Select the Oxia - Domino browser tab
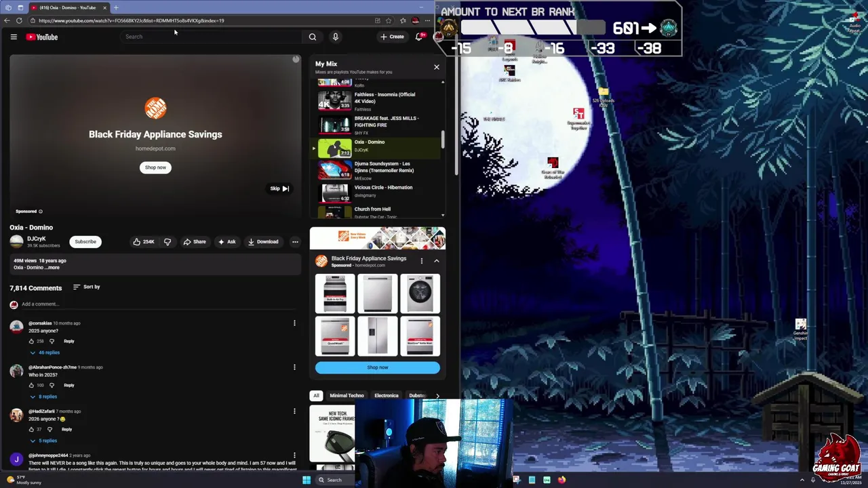The image size is (868, 488). pos(68,7)
